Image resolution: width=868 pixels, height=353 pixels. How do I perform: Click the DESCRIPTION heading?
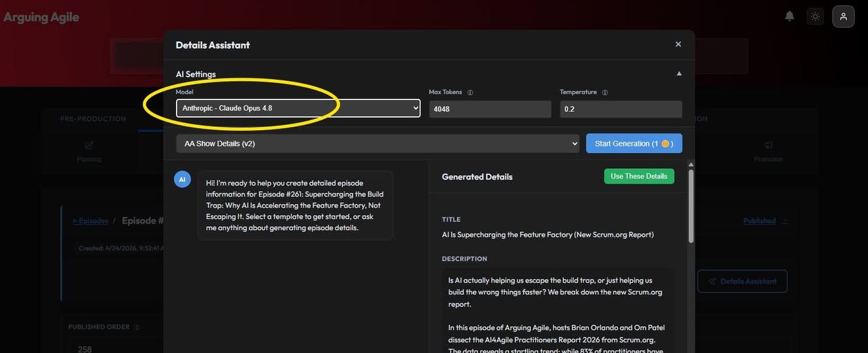coord(464,259)
